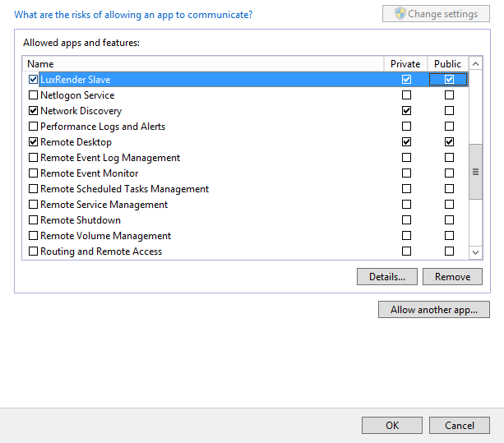Open Details for the selected app

click(387, 277)
